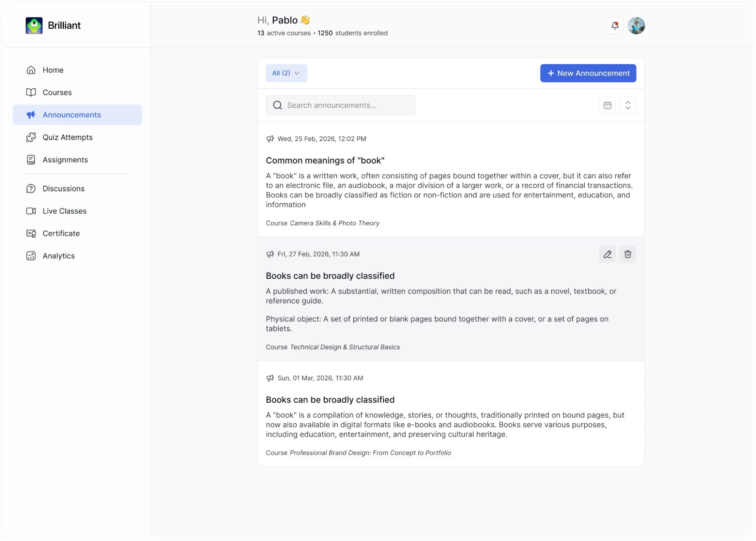Image resolution: width=756 pixels, height=541 pixels.
Task: Open the notifications bell icon
Action: tap(615, 26)
